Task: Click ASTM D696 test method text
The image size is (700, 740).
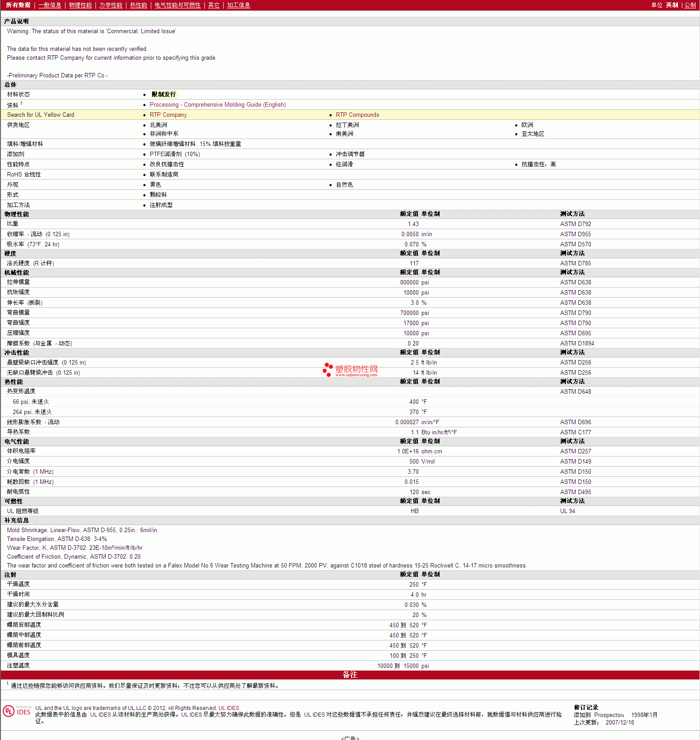Action: click(575, 422)
